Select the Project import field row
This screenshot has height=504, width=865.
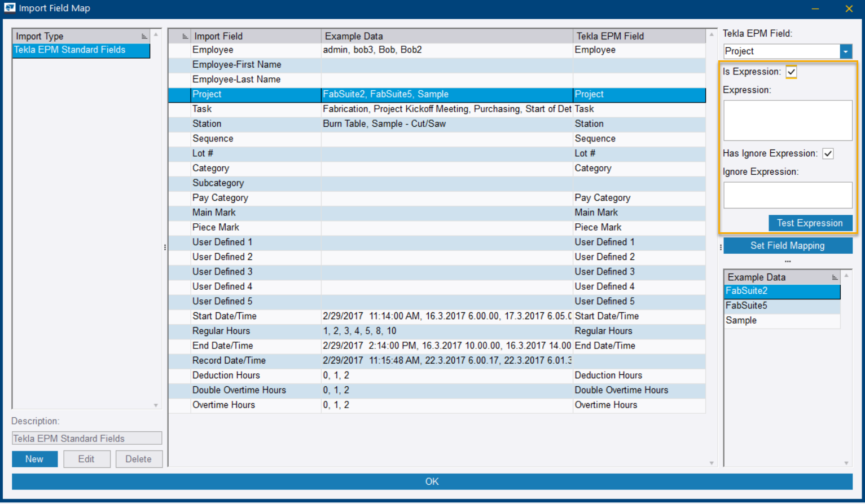point(437,95)
